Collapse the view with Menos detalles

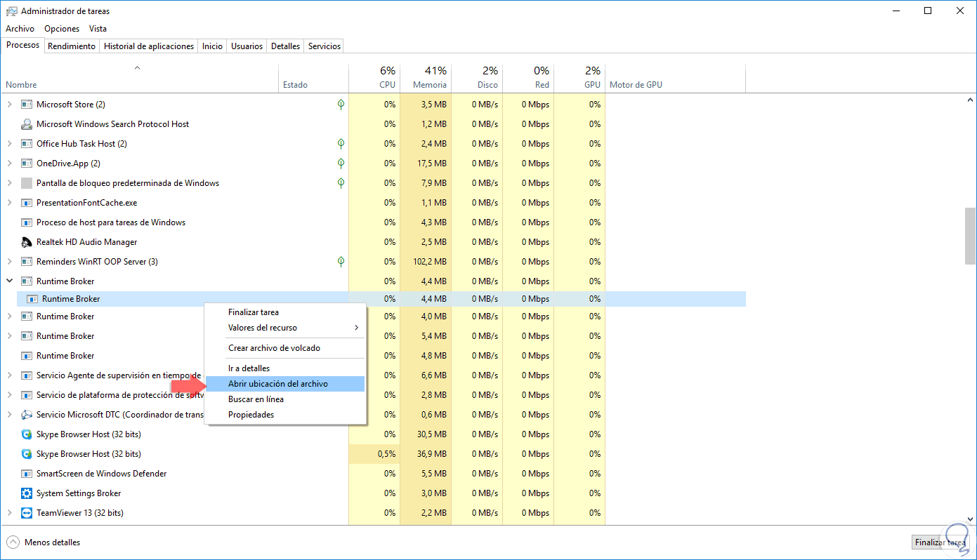tap(43, 542)
